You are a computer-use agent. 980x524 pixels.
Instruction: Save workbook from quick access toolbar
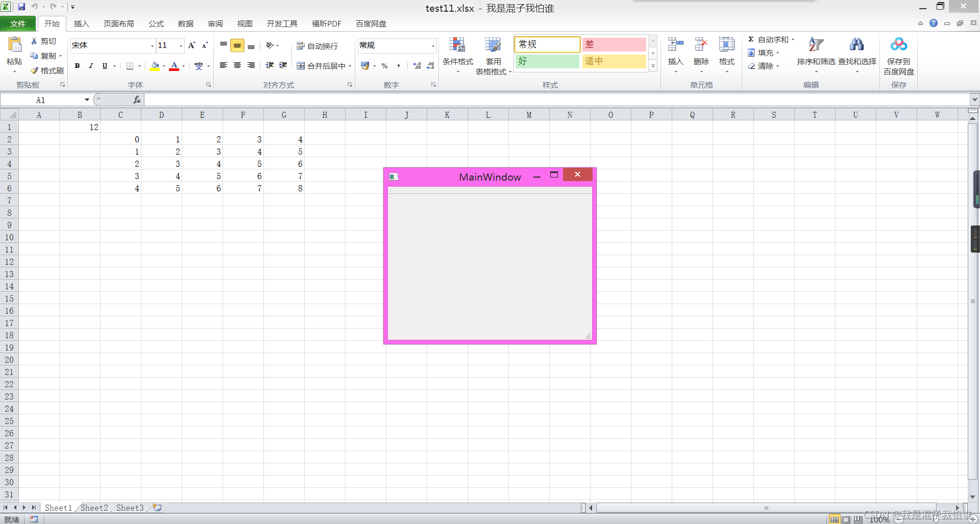point(21,7)
